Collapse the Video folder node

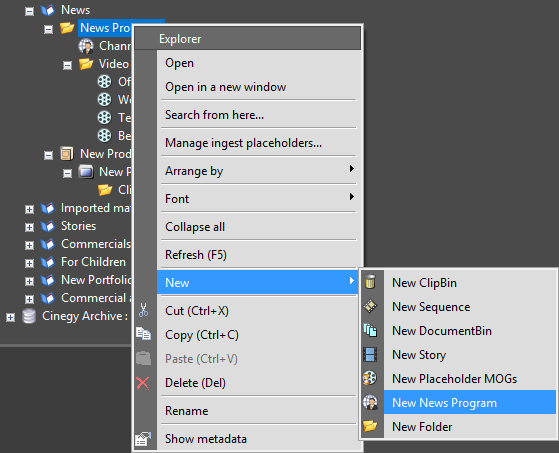(x=67, y=66)
